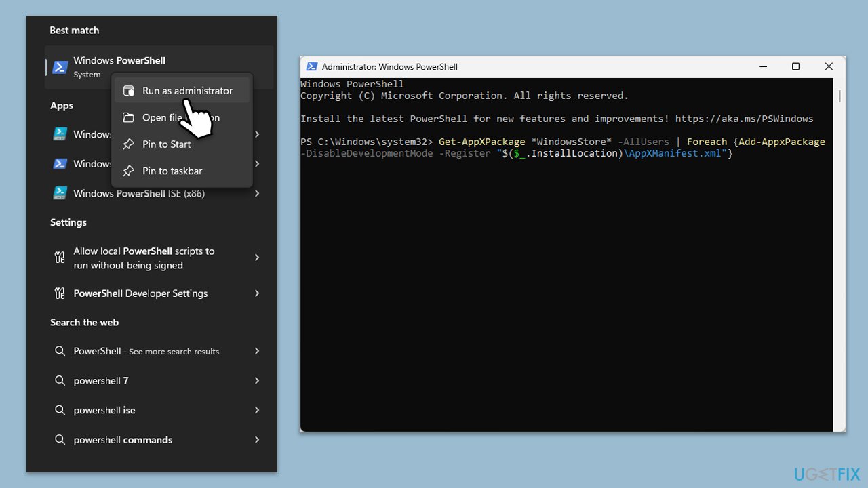
Task: Click the shield icon beside Run as administrator
Action: tap(128, 91)
